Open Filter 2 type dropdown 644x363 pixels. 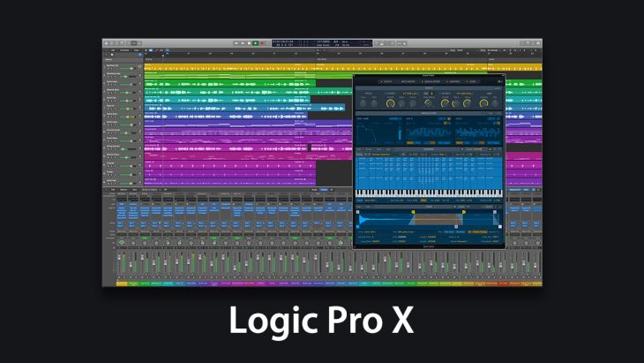(465, 94)
